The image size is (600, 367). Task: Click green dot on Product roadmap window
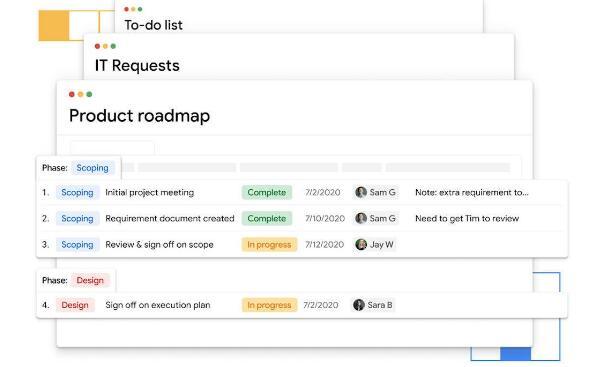(89, 94)
